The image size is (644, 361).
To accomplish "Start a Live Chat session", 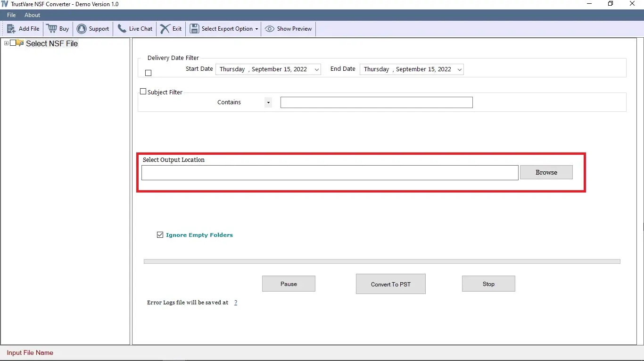I will (135, 29).
